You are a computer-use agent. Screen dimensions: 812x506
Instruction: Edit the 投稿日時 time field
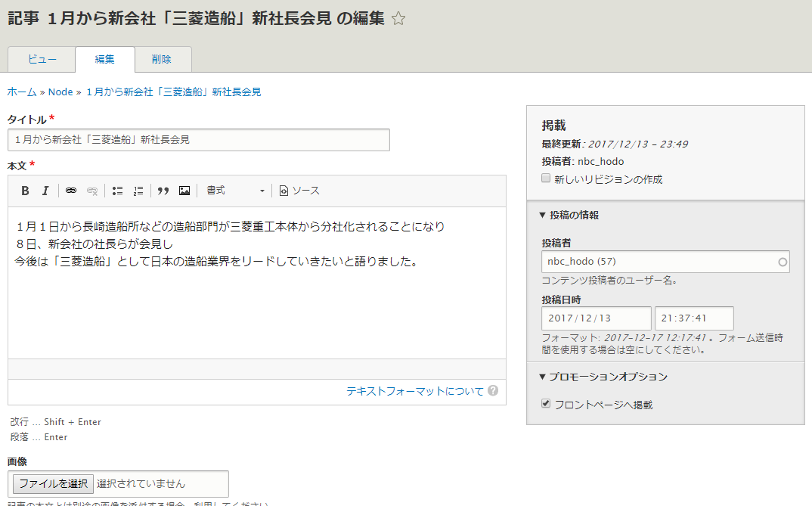tap(695, 318)
